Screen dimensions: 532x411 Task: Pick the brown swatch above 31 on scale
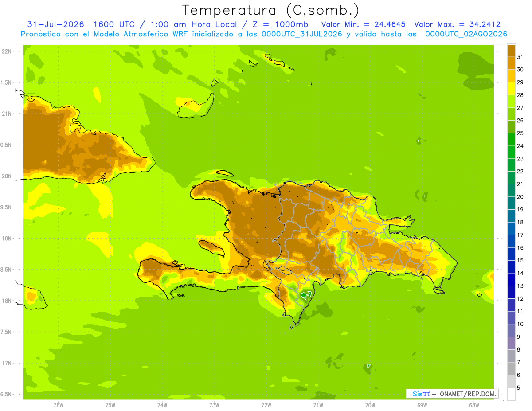click(511, 51)
